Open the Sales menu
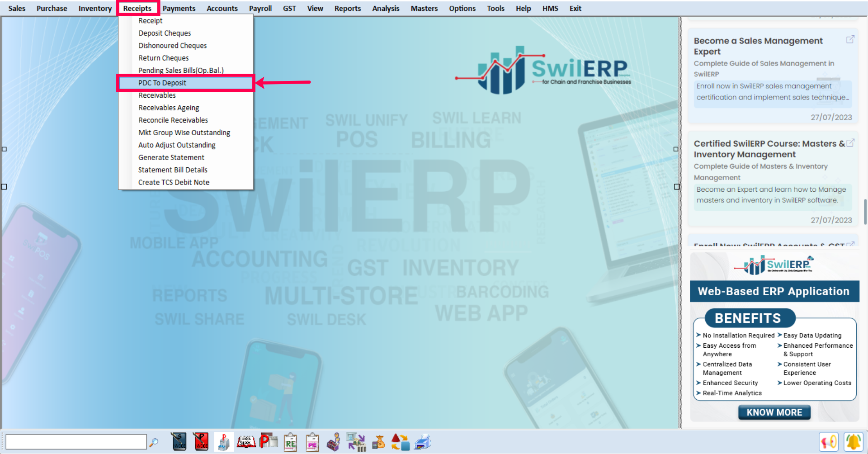Viewport: 868px width, 454px height. [x=17, y=8]
